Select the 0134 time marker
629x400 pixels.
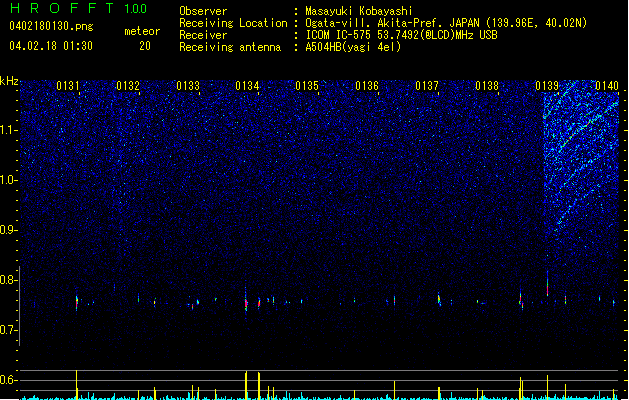[x=248, y=86]
